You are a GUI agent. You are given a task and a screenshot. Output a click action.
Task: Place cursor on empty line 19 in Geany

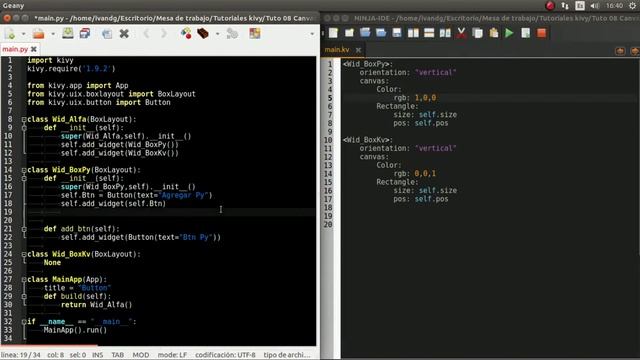[171, 212]
